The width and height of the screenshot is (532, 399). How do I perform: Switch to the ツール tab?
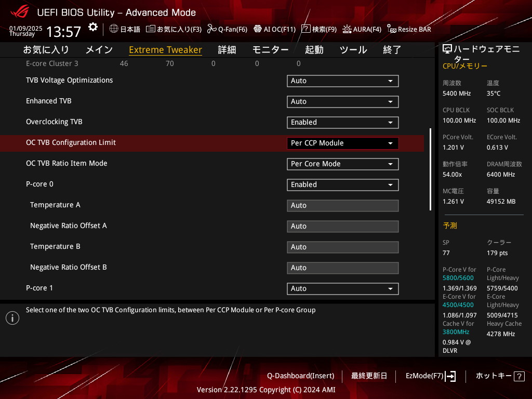[x=353, y=50]
